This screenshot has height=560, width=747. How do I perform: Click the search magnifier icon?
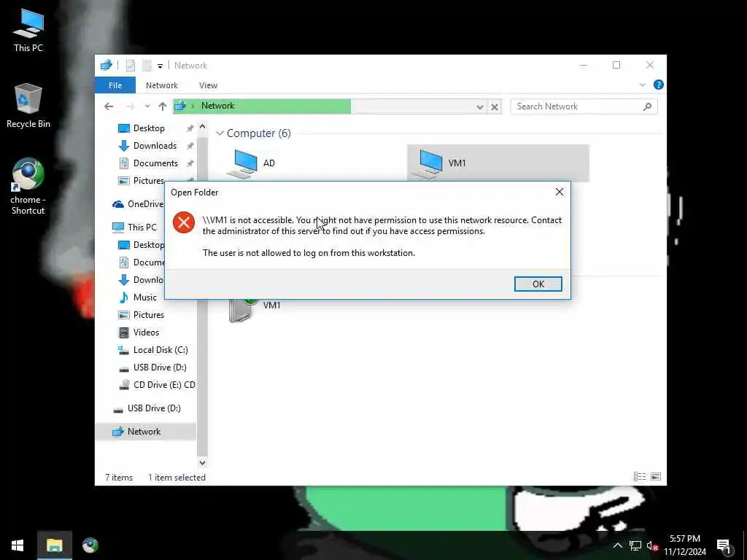pos(647,106)
